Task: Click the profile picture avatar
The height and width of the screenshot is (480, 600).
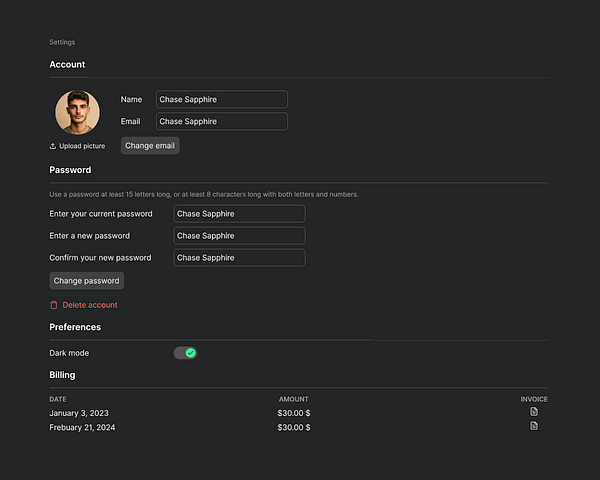Action: click(77, 112)
